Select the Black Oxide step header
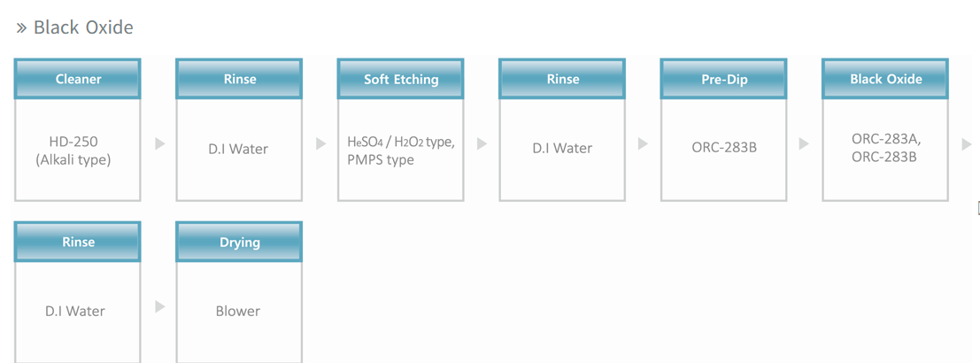The image size is (980, 363). click(x=885, y=79)
